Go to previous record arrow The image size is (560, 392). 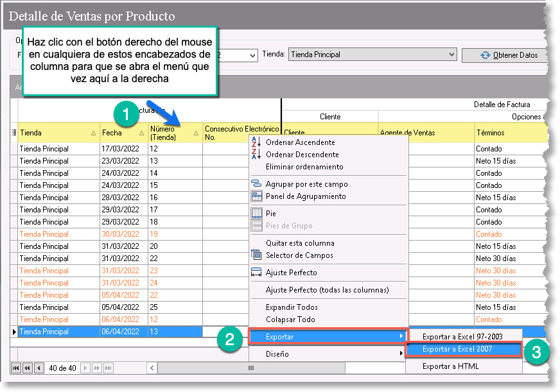click(x=39, y=368)
